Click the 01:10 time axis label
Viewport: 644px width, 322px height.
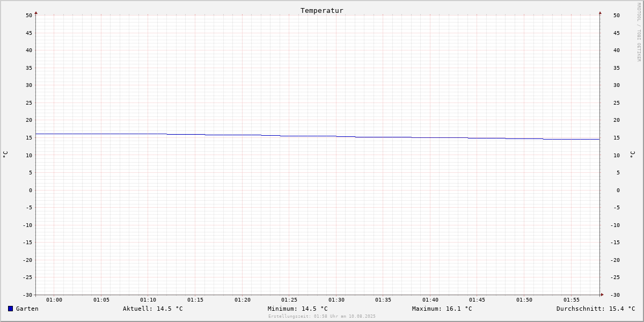(x=148, y=300)
